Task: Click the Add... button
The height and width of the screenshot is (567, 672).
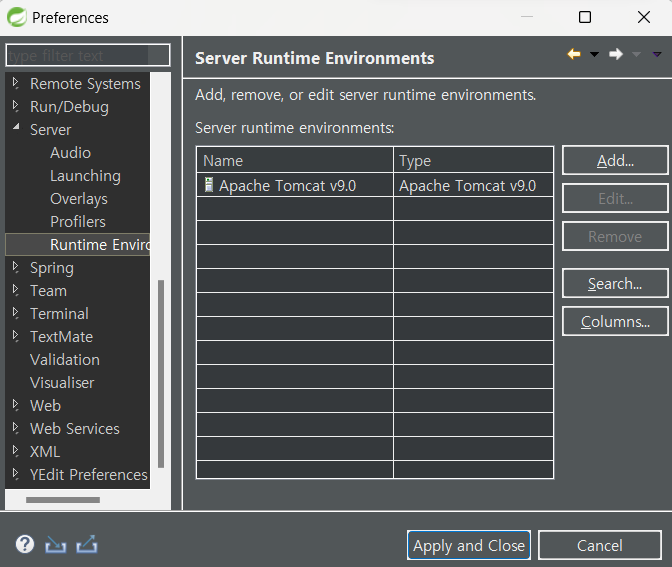Action: click(615, 160)
